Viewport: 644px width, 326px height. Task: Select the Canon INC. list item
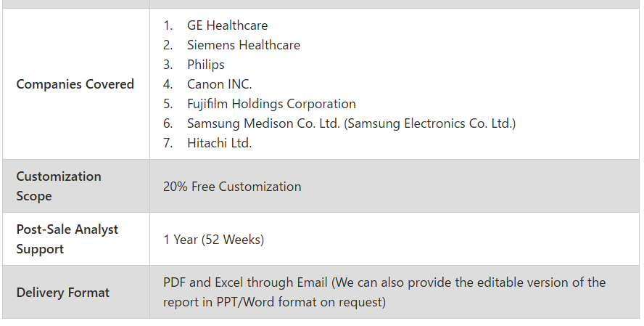coord(219,84)
